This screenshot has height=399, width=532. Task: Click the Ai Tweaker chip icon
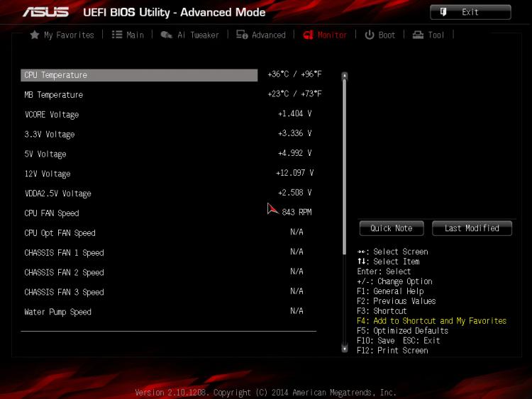[166, 35]
